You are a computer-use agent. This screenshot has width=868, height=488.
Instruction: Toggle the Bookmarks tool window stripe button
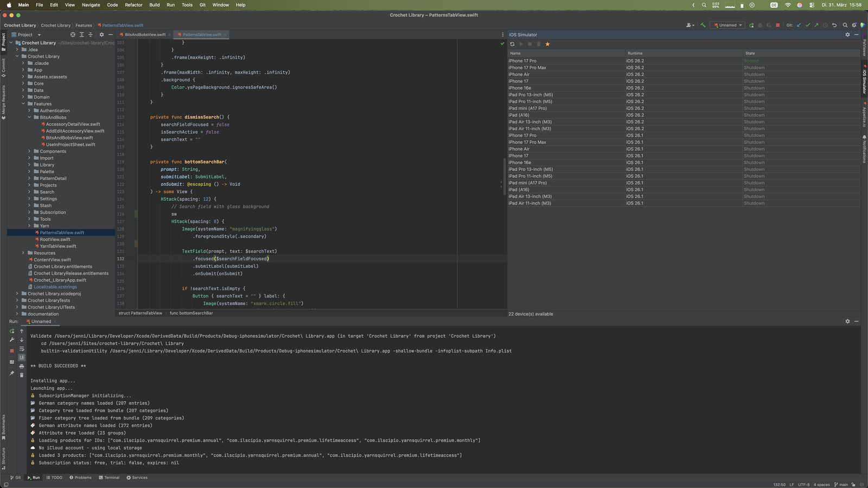tap(3, 428)
